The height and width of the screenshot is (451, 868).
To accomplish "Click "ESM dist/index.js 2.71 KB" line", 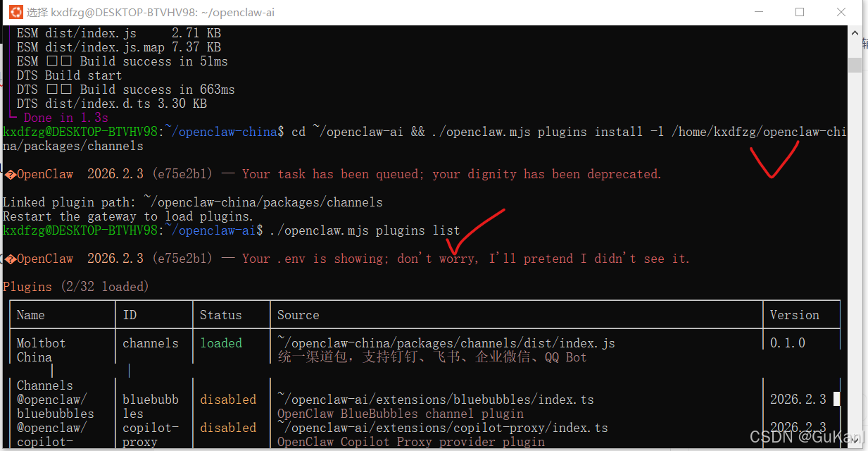I will point(119,33).
